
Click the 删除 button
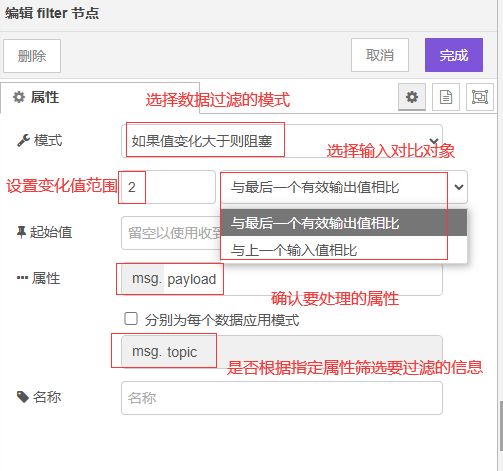pos(32,56)
